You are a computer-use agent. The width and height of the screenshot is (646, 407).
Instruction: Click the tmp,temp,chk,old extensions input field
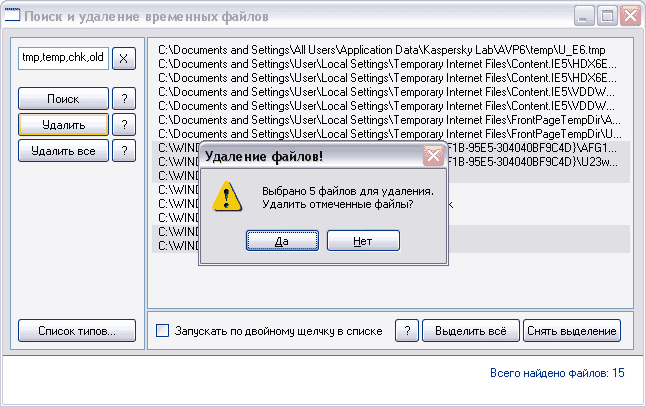tap(63, 58)
